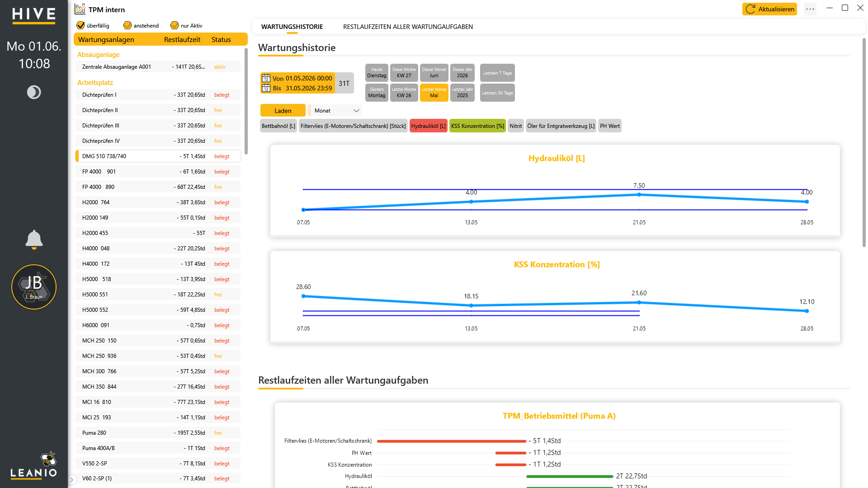Click the Arbeitsplatz group heading
868x488 pixels.
coord(95,83)
